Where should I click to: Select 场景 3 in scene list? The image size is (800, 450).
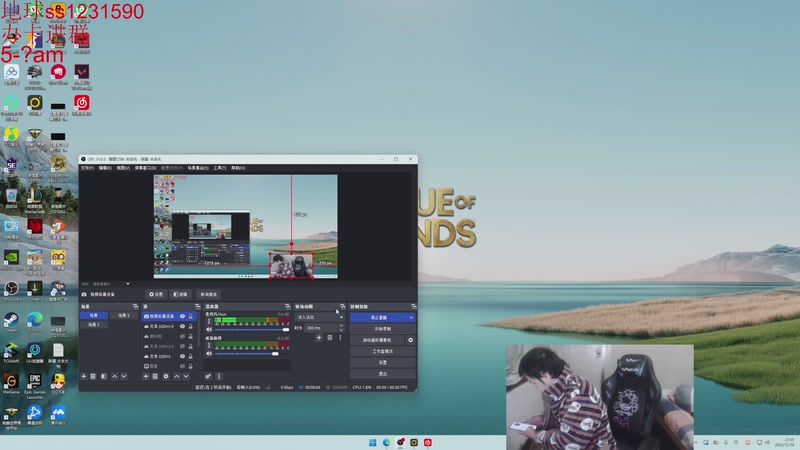tap(124, 315)
